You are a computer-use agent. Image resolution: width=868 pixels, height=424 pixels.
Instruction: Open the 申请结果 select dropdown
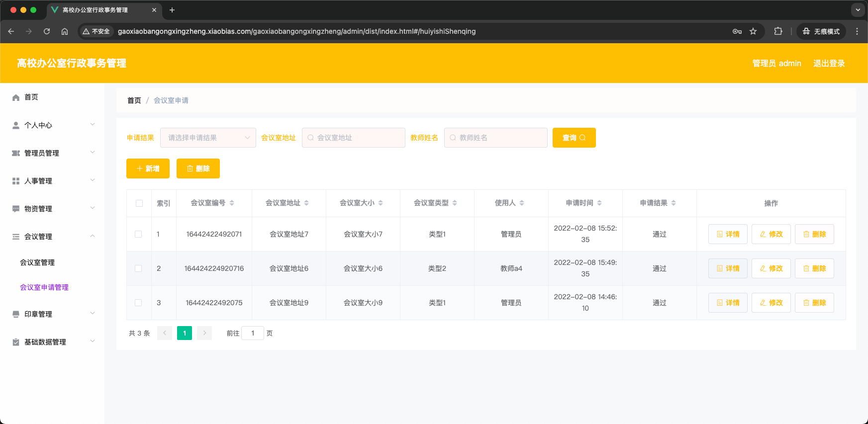(208, 138)
